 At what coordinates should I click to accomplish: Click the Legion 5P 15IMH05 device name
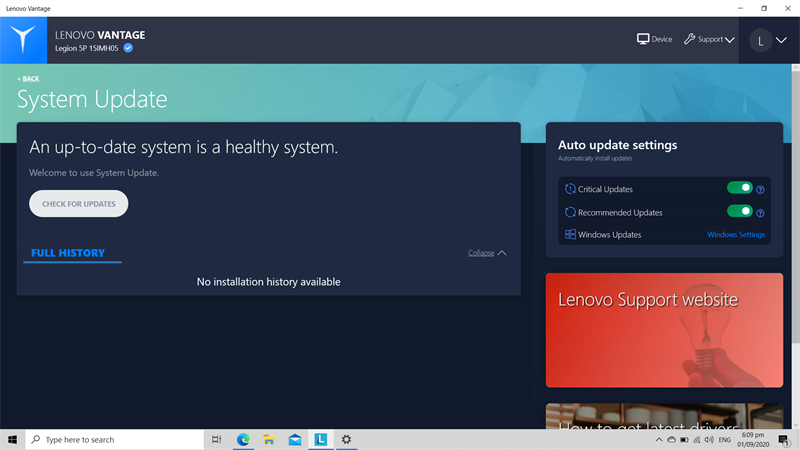pos(87,48)
